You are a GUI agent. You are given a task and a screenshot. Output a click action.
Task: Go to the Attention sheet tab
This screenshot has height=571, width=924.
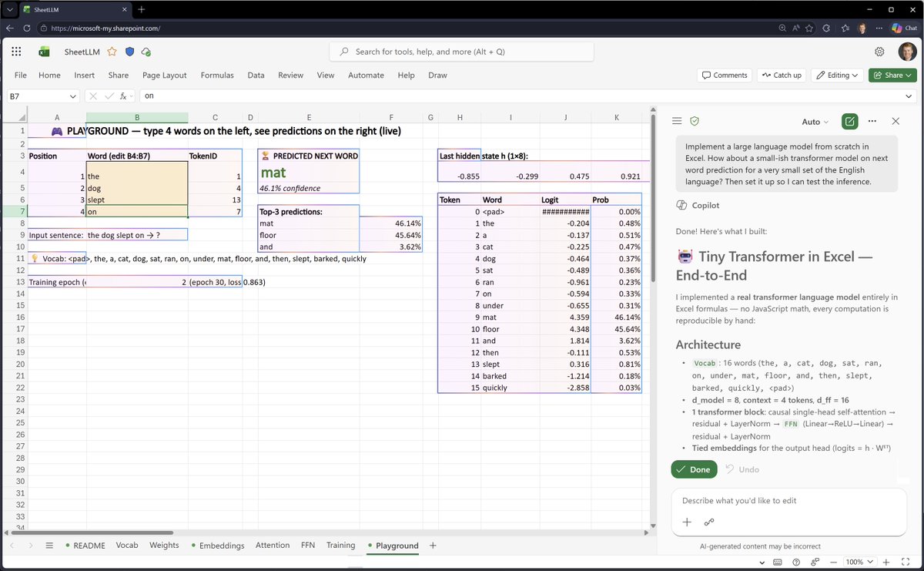coord(273,546)
